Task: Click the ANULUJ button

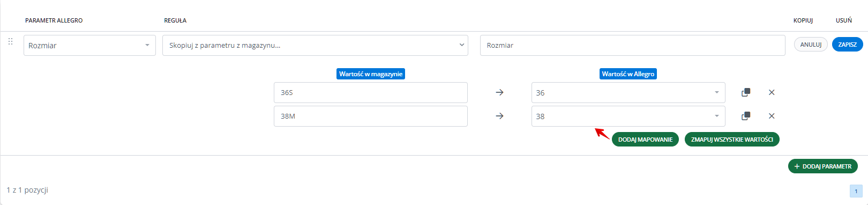Action: (811, 45)
